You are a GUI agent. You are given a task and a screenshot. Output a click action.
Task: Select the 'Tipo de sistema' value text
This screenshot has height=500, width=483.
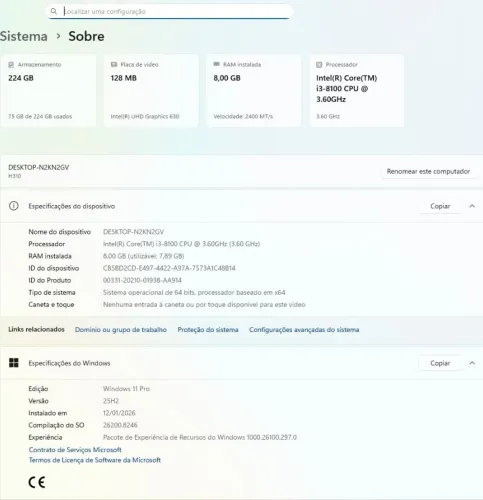click(194, 292)
